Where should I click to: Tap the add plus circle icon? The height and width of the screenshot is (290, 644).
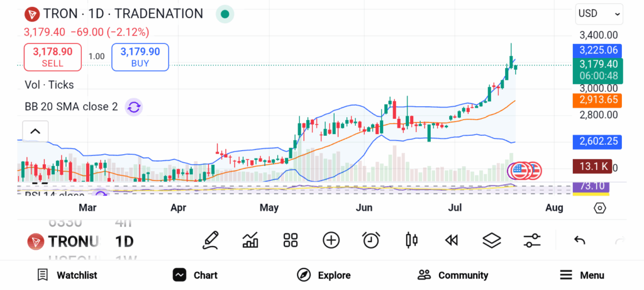point(331,240)
